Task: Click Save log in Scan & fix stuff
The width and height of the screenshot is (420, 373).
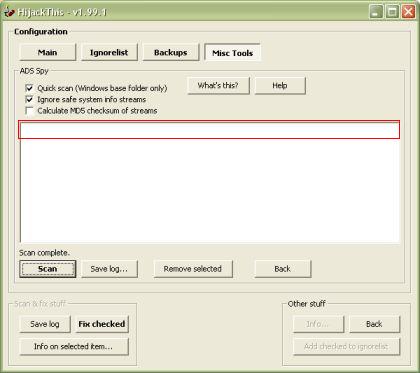Action: coord(45,324)
